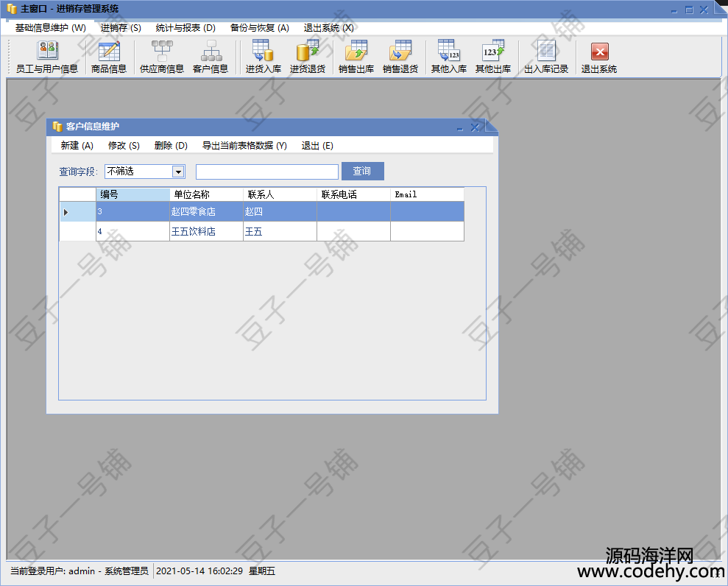Select 退出 (E) in customer window
This screenshot has height=586, width=728.
tap(317, 146)
